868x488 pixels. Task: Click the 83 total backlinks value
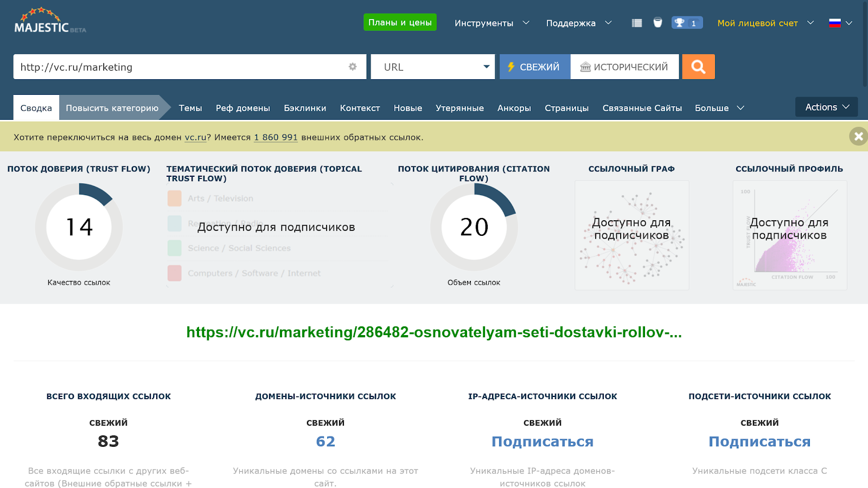pos(108,441)
